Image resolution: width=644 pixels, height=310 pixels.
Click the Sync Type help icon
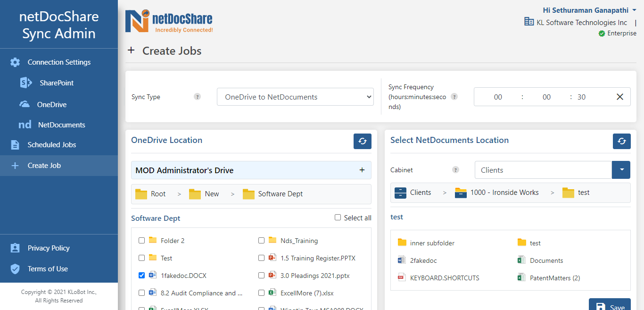(198, 97)
